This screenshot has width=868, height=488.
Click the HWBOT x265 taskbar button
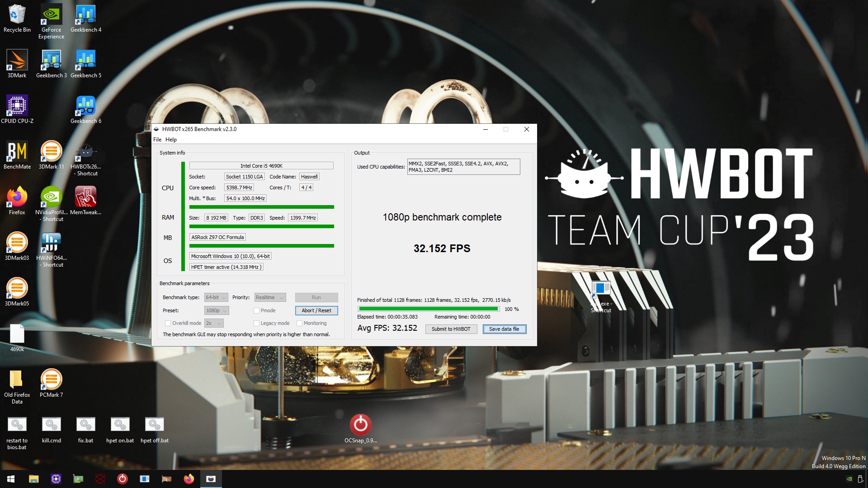click(211, 479)
